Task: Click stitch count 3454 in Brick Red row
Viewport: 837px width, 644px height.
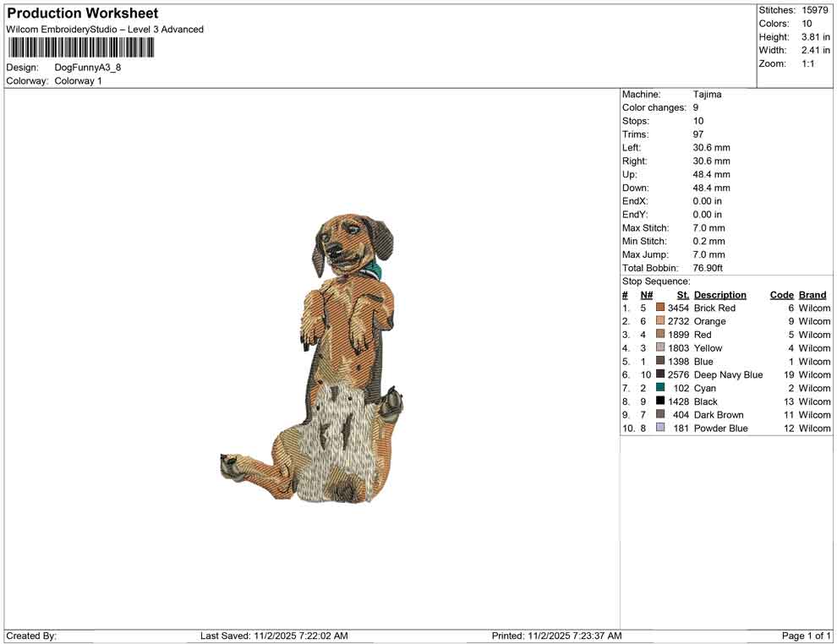Action: click(678, 308)
